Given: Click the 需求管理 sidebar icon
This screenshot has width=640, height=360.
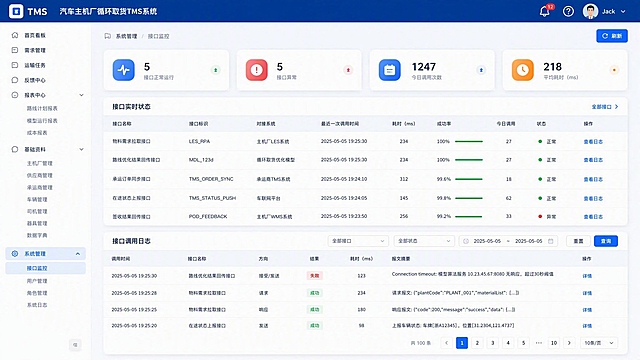Looking at the screenshot, I should 15,50.
